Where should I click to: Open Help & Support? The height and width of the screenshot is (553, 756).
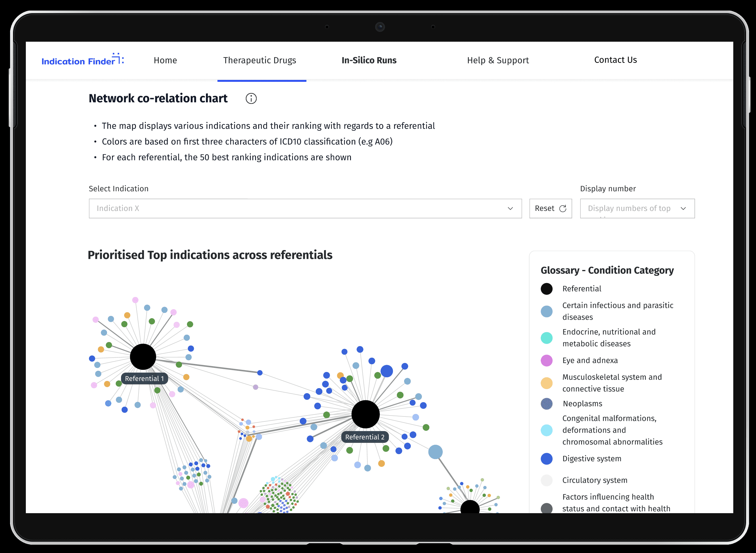(x=498, y=60)
